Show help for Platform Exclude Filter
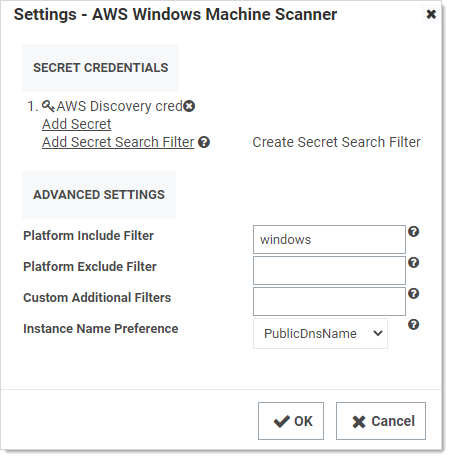This screenshot has height=458, width=450. click(414, 262)
